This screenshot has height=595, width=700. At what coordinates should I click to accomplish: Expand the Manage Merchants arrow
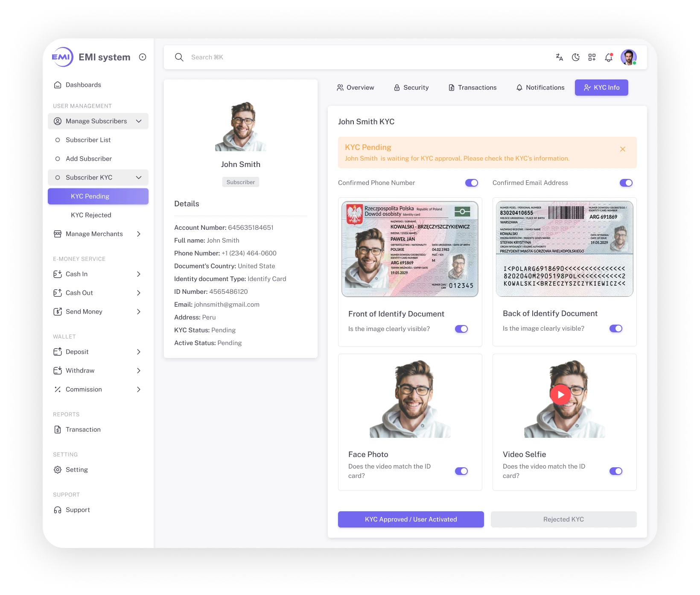click(139, 234)
